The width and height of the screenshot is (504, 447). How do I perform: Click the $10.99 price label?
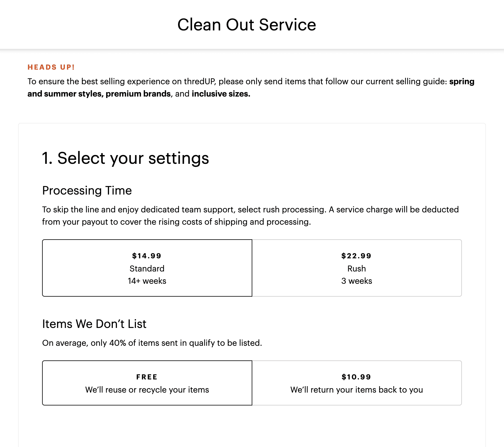coord(356,377)
